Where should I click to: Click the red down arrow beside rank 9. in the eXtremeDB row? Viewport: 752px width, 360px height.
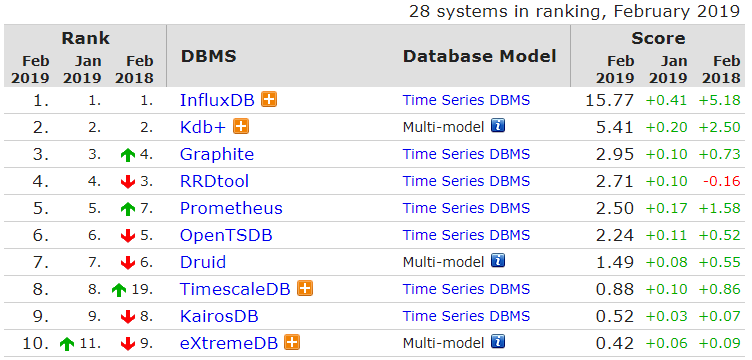128,344
